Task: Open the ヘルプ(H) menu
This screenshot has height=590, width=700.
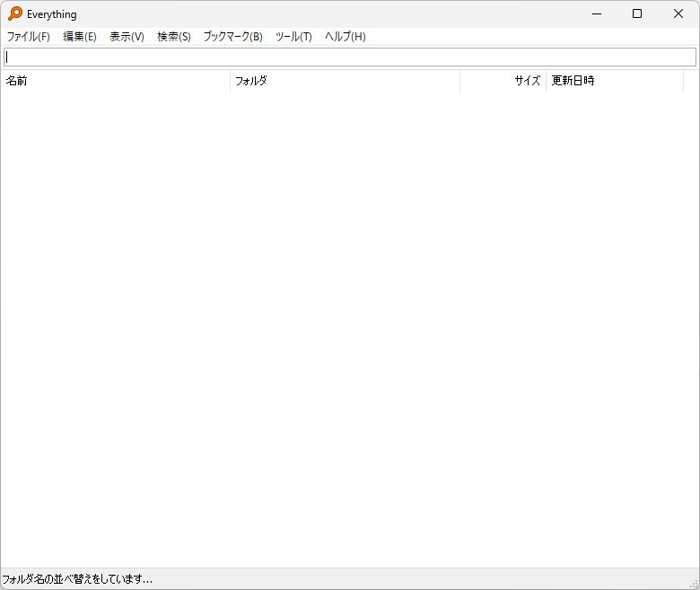Action: pos(346,37)
